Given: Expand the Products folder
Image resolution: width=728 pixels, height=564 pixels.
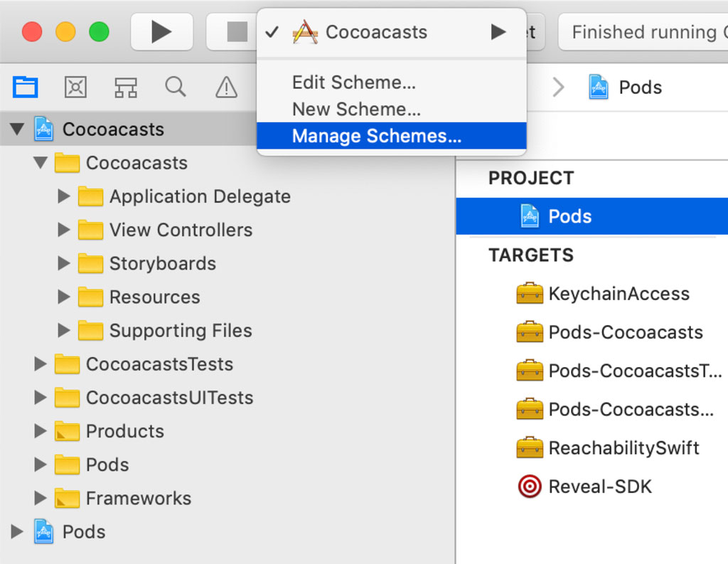Looking at the screenshot, I should [x=41, y=431].
